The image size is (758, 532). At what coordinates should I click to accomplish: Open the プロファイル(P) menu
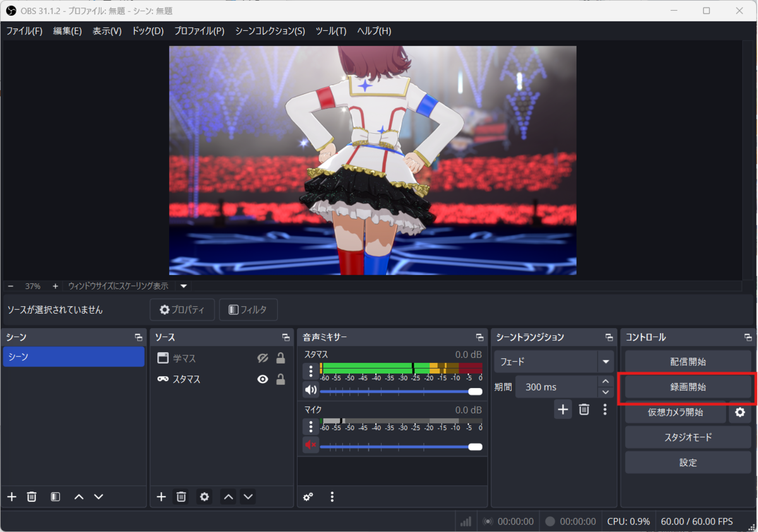[x=199, y=31]
